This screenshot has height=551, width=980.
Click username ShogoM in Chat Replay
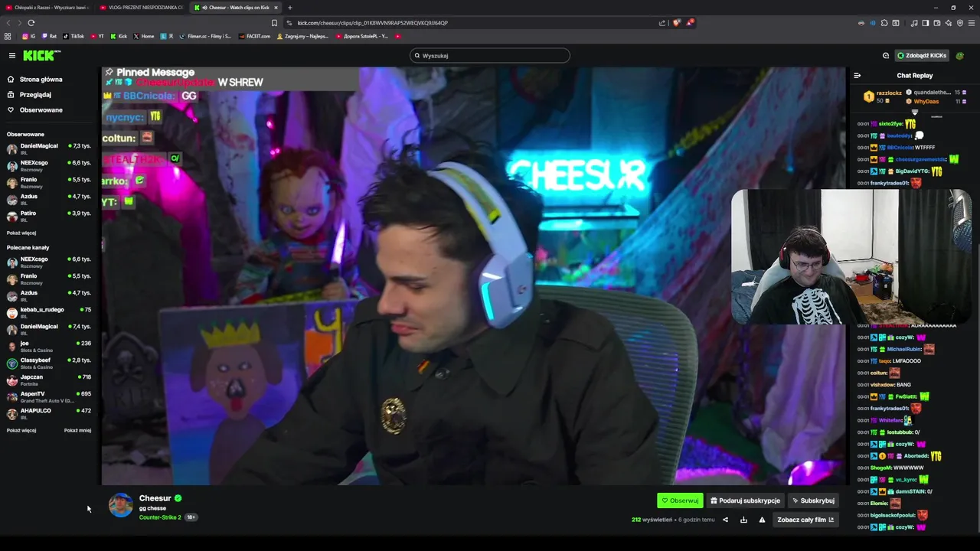tap(880, 468)
